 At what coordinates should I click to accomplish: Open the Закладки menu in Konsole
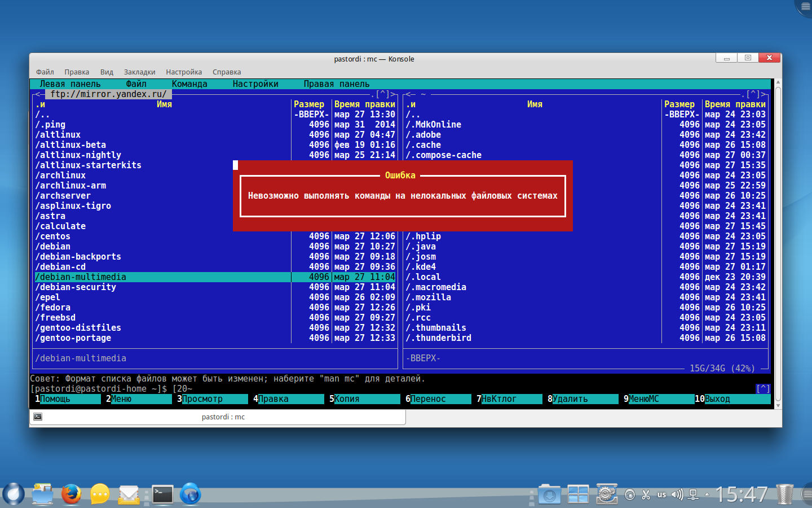point(139,72)
